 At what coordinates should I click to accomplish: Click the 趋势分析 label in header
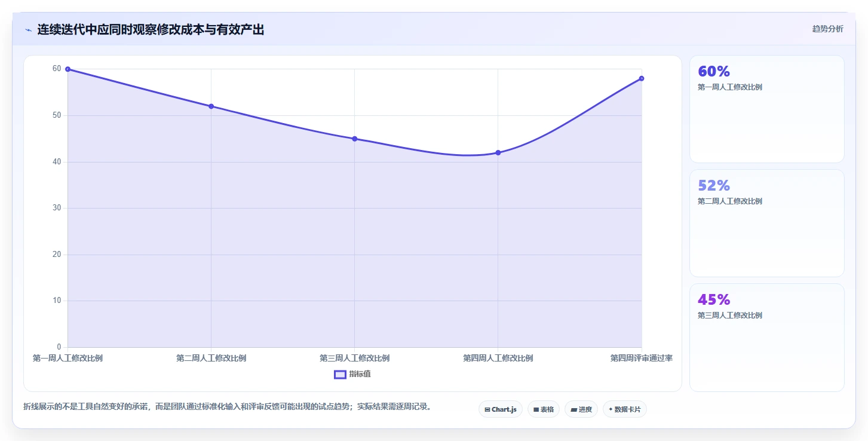click(827, 29)
